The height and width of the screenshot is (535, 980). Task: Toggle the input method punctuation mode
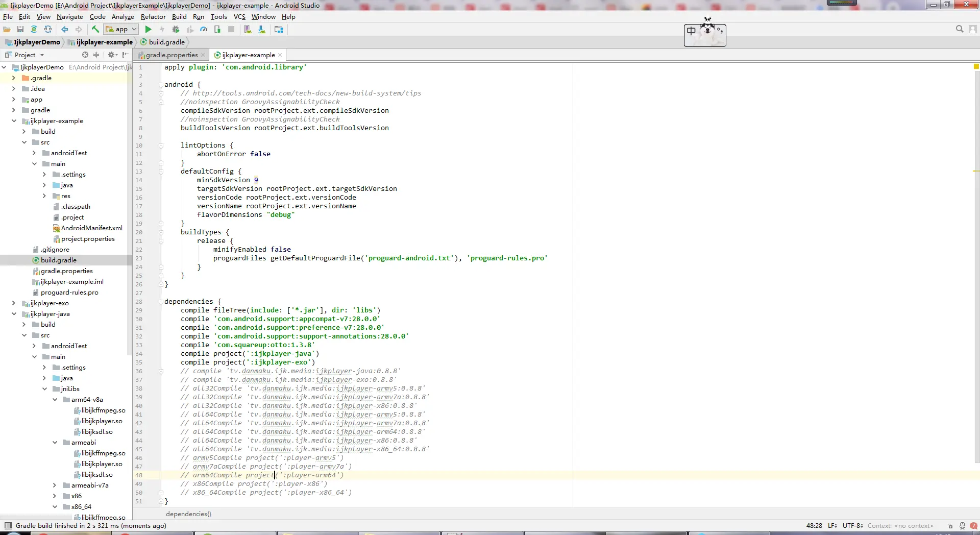[720, 31]
